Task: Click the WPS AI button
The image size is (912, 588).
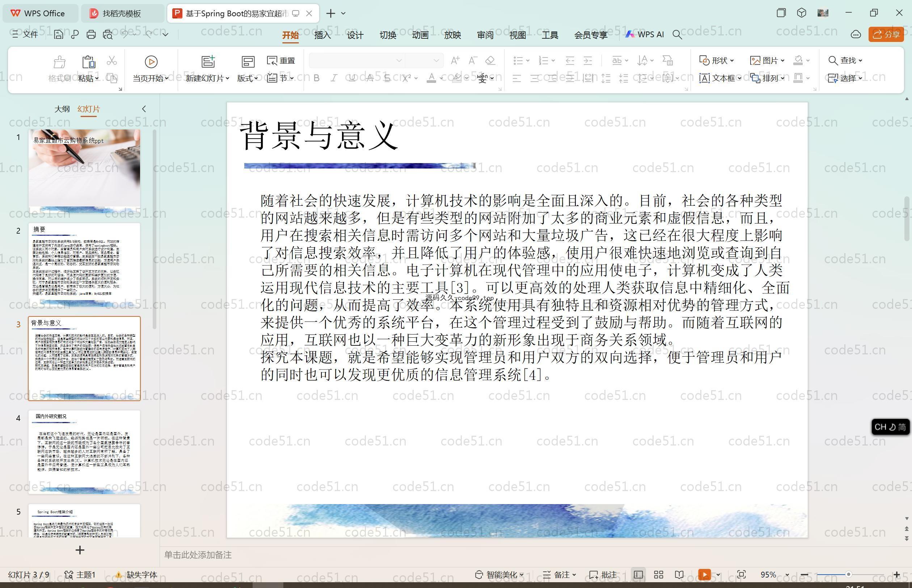Action: point(645,34)
